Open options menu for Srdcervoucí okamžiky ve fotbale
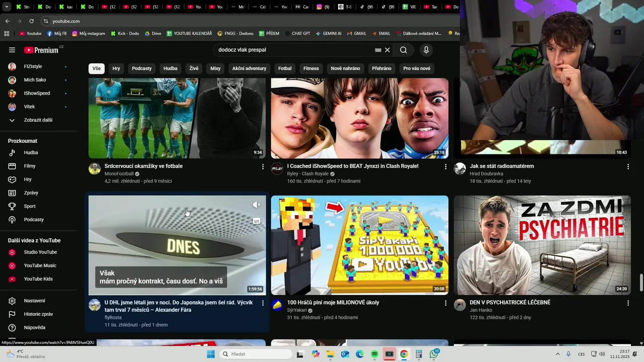The height and width of the screenshot is (362, 644). 263,166
